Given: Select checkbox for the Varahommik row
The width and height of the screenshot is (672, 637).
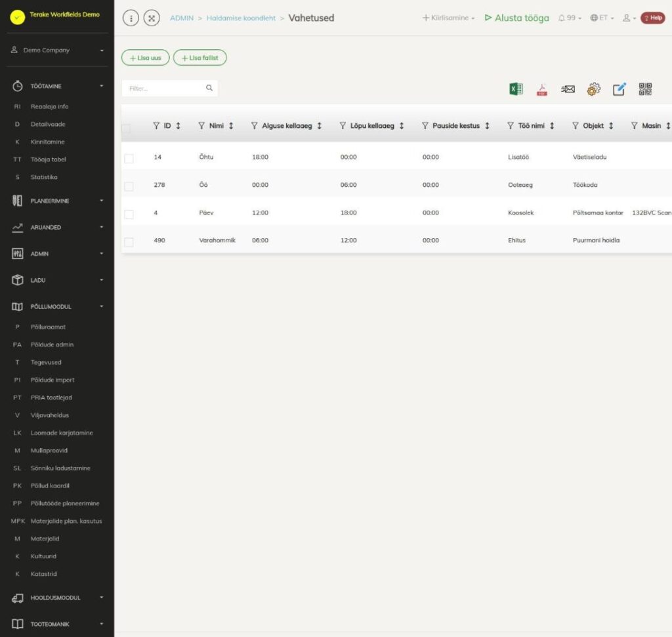Looking at the screenshot, I should tap(129, 242).
